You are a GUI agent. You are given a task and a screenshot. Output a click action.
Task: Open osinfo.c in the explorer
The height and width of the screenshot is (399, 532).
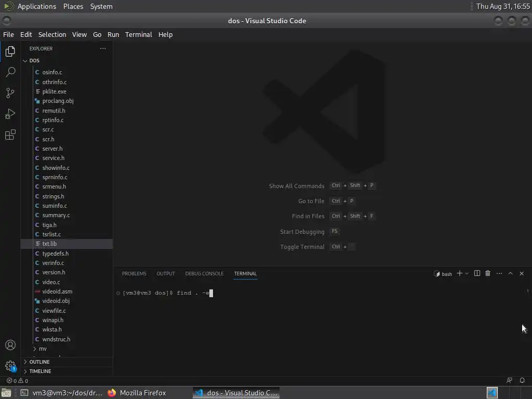click(x=66, y=72)
